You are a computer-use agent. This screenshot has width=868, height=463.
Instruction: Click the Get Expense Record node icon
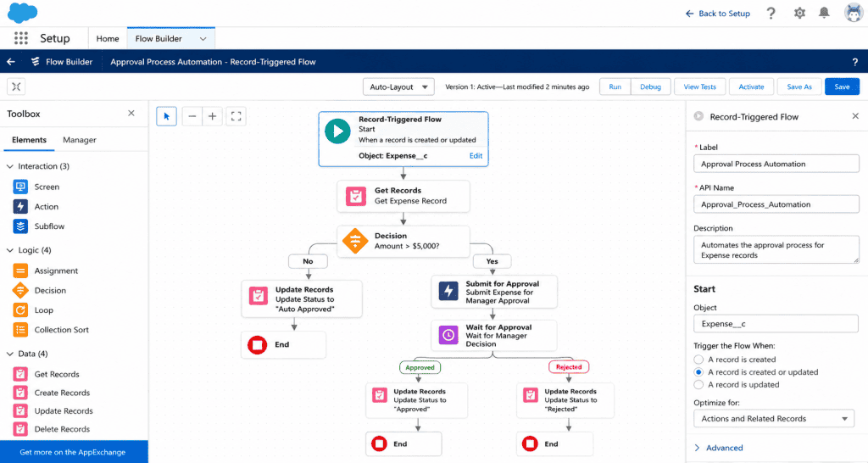click(356, 196)
